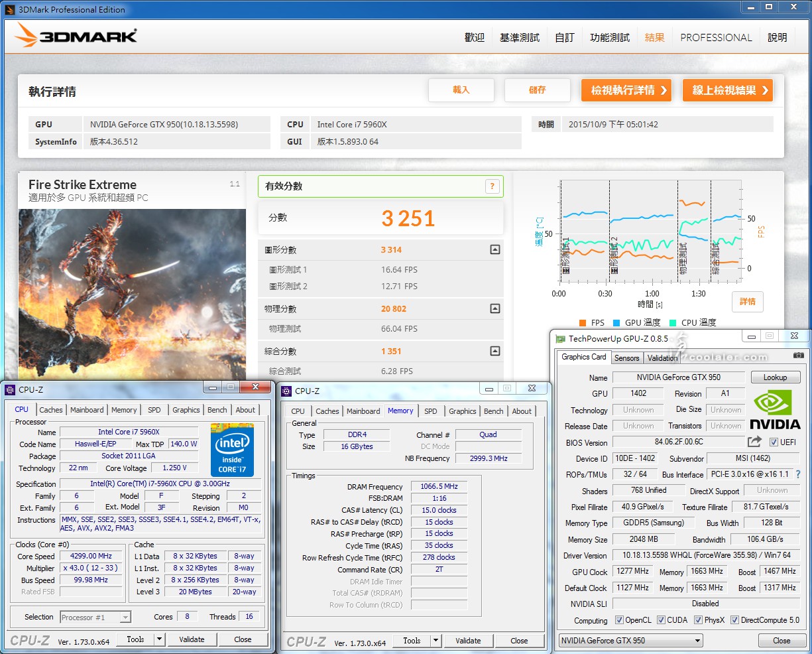Click the NVIDIA logo in GPU-Z

pyautogui.click(x=774, y=409)
